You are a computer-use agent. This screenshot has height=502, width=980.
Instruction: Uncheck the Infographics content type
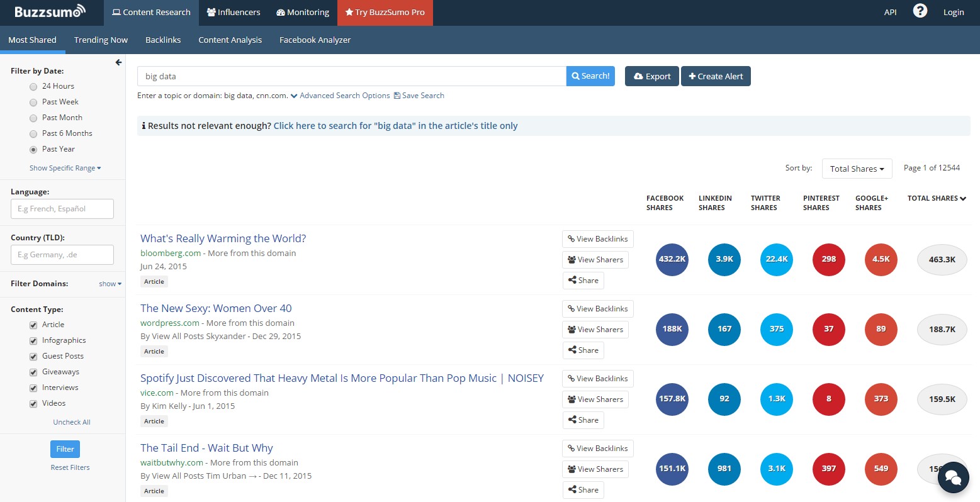(x=33, y=340)
